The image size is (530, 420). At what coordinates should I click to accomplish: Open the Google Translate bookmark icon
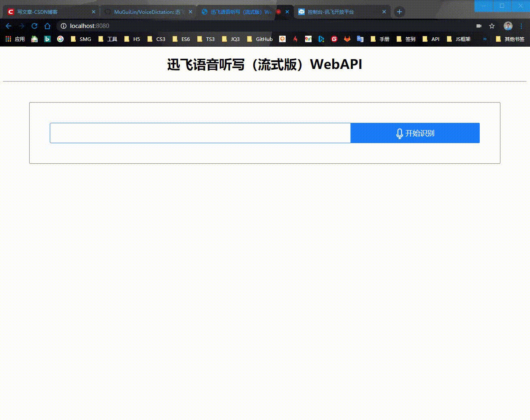[360, 39]
